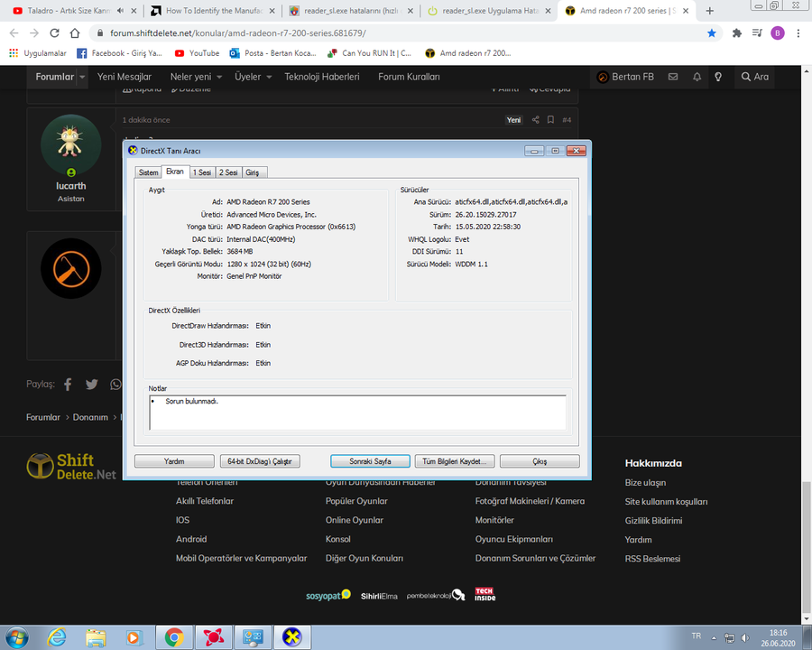Open lucarth's Meowth avatar

[x=71, y=144]
